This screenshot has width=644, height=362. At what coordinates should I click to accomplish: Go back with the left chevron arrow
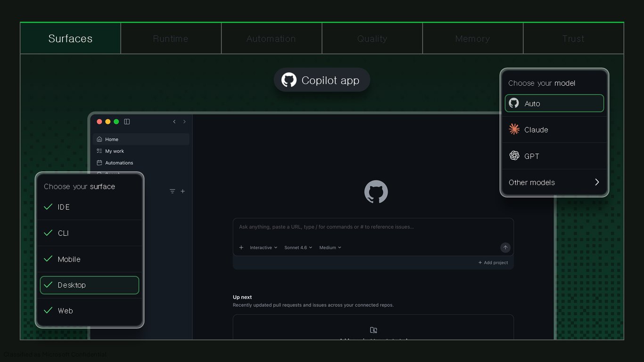[x=174, y=122]
